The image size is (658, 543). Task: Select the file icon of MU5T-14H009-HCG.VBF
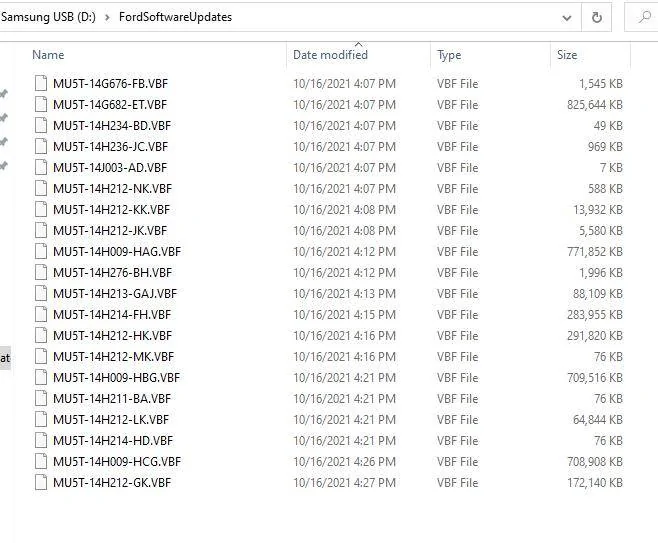point(41,461)
